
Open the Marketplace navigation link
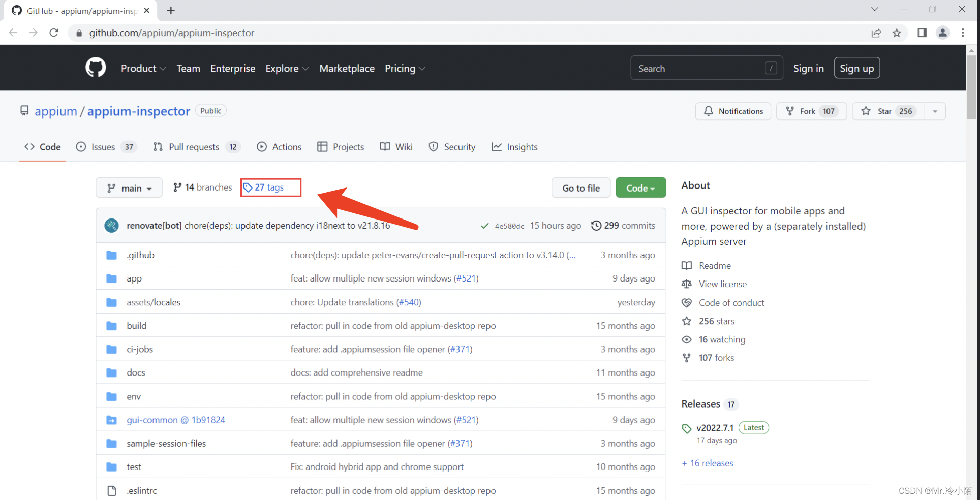[347, 68]
